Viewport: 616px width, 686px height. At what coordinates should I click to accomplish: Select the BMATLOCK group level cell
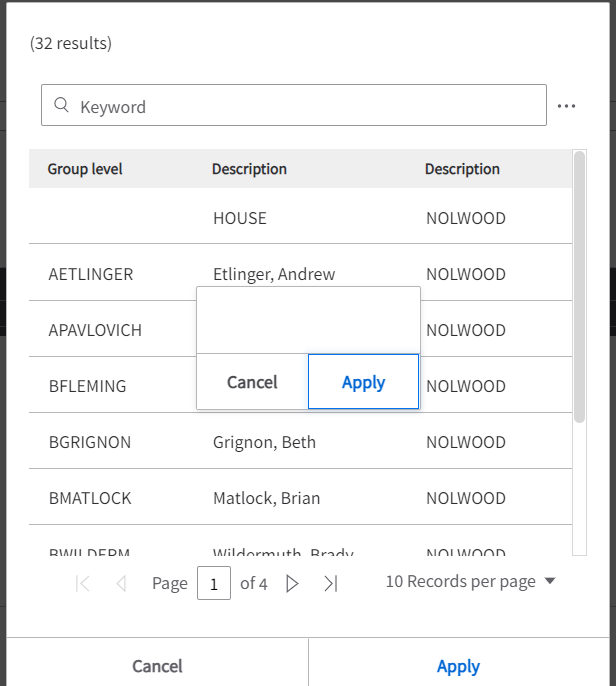click(x=90, y=498)
